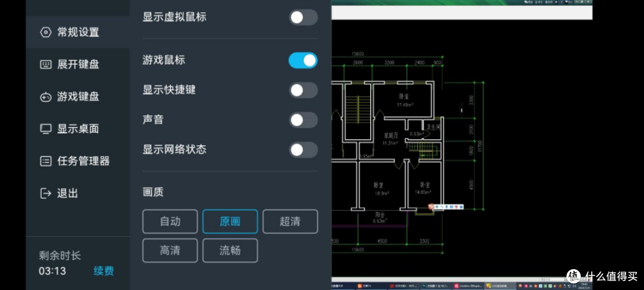Click the 剩余时长 label
644x290 pixels.
tap(60, 256)
